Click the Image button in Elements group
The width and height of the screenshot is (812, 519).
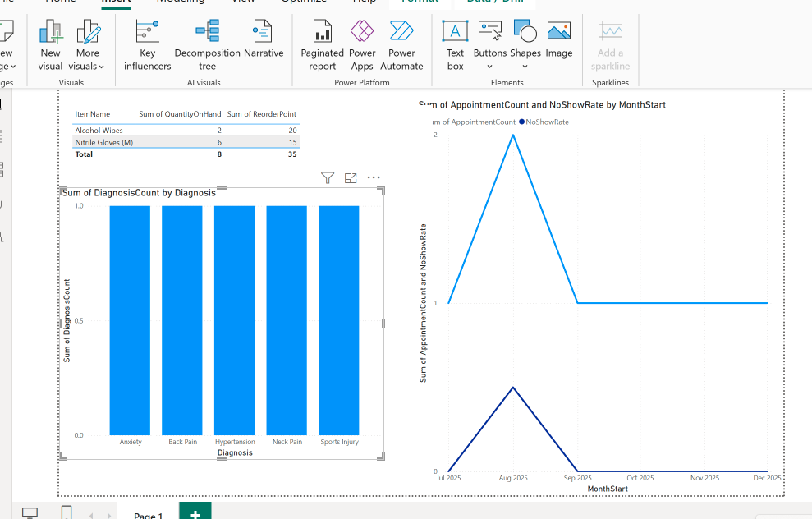coord(559,41)
